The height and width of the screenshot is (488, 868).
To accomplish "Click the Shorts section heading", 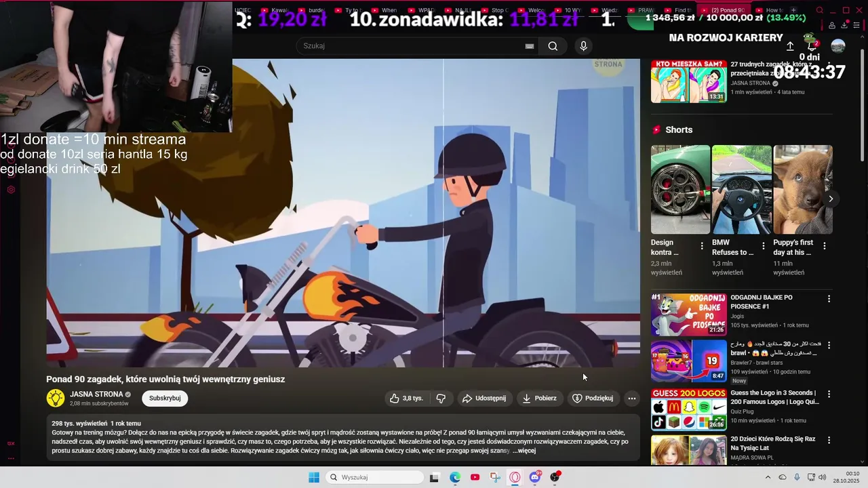I will [x=679, y=130].
